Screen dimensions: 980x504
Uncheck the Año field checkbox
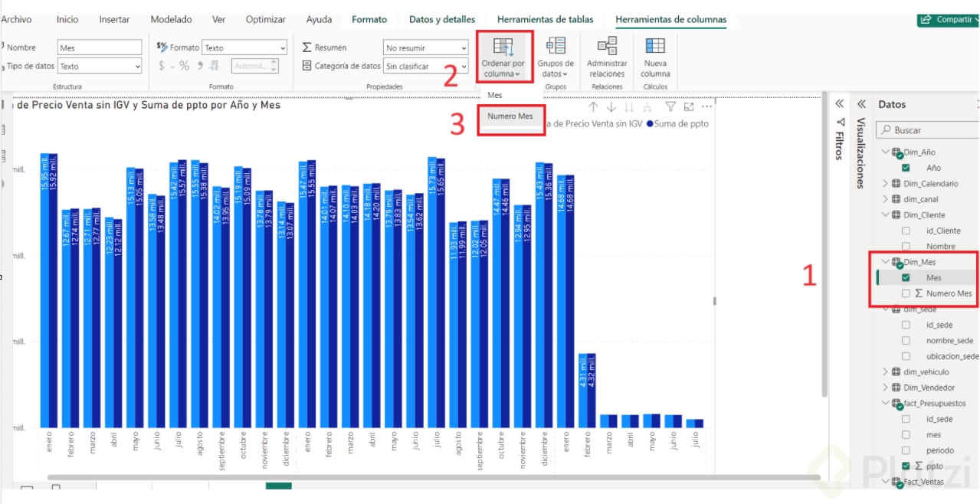click(x=906, y=168)
